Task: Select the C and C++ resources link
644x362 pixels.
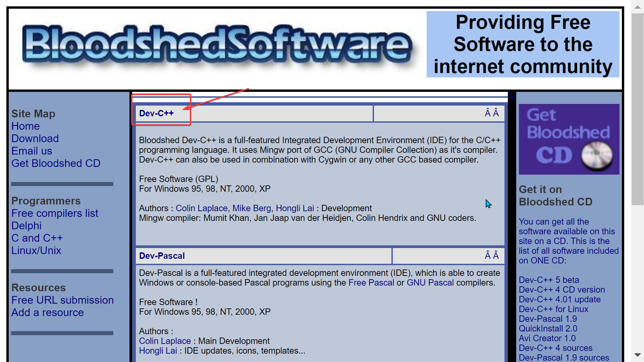Action: 37,238
